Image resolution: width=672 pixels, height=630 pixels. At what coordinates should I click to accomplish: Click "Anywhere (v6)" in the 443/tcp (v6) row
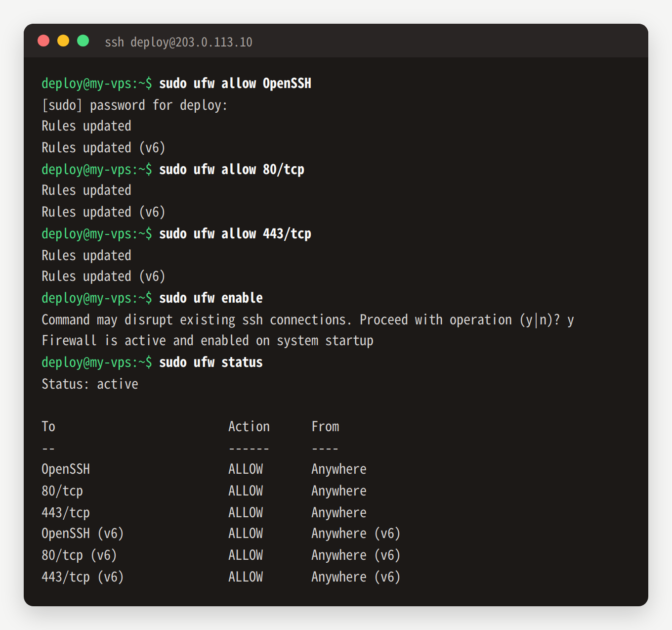356,577
